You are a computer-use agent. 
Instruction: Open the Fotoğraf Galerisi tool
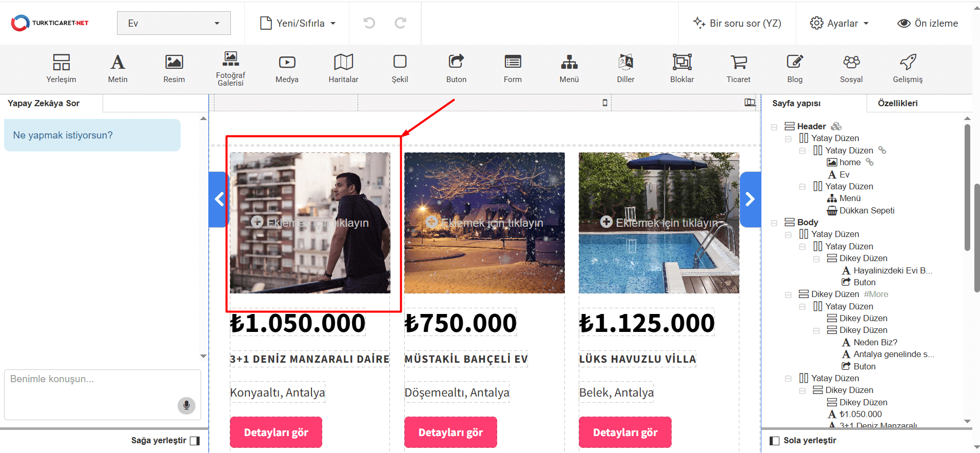tap(230, 68)
